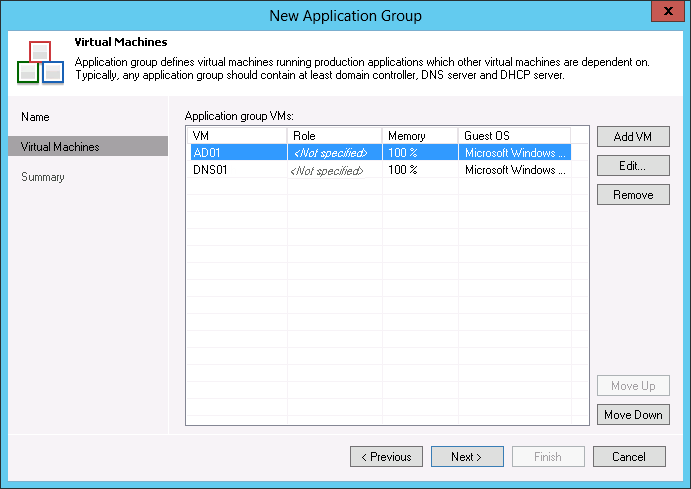The image size is (691, 489).
Task: Click the Add VM button
Action: tap(633, 137)
